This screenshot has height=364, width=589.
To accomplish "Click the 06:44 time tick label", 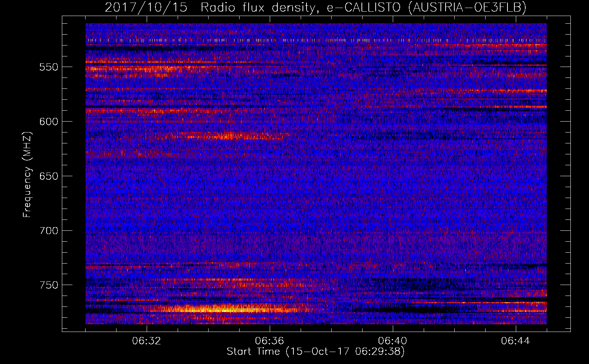I will pyautogui.click(x=516, y=341).
